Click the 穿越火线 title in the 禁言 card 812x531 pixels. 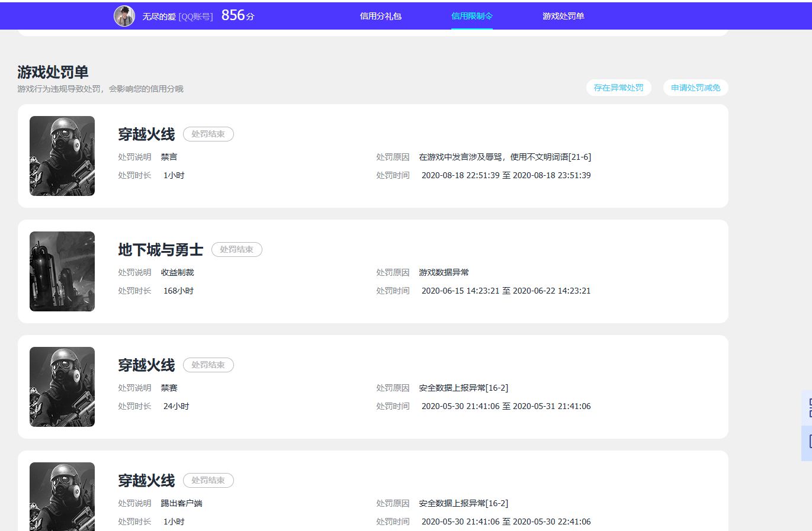click(146, 134)
